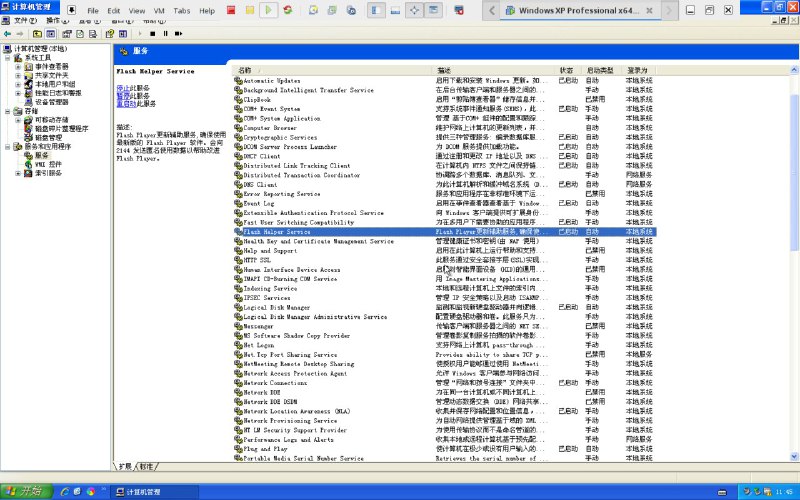Click the 停止 link to stop service

point(123,88)
